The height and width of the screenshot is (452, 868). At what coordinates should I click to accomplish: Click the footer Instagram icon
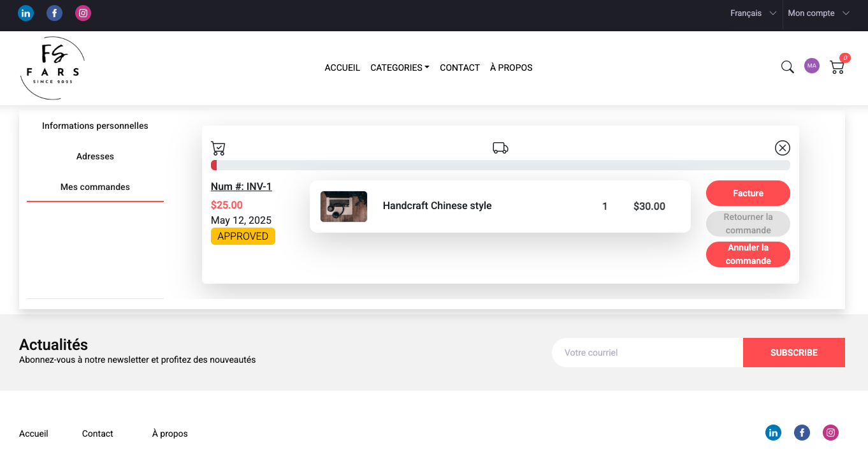[830, 433]
